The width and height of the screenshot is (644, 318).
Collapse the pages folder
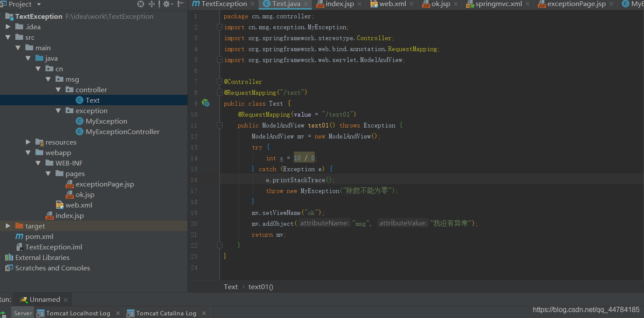[x=48, y=174]
